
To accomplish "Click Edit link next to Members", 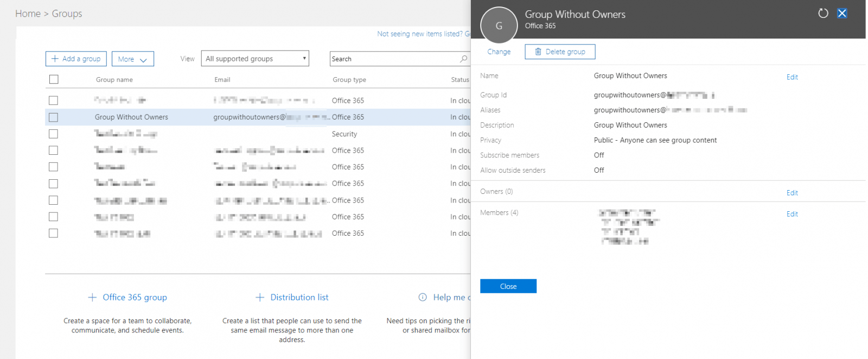I will coord(792,214).
